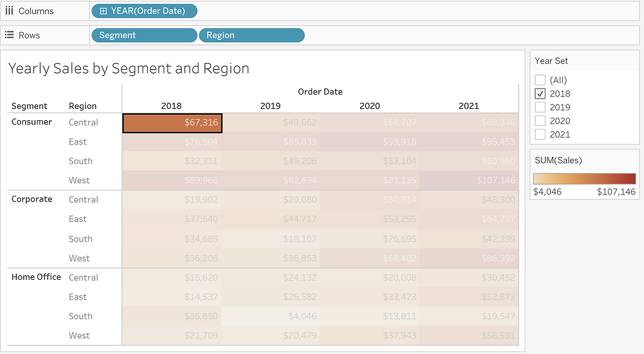Check 2021 in Year Set filter
Screen dimensions: 644x354
point(540,134)
